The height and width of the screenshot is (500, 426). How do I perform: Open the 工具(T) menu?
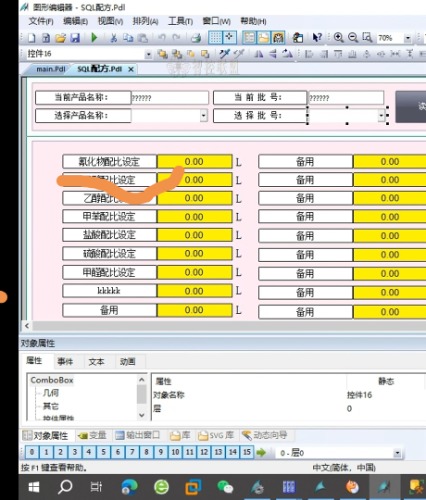click(x=180, y=21)
